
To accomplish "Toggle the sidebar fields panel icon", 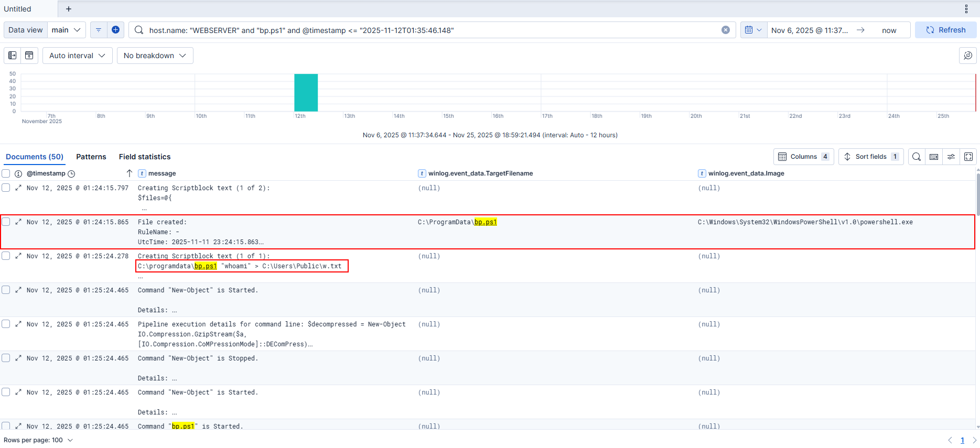I will [13, 56].
